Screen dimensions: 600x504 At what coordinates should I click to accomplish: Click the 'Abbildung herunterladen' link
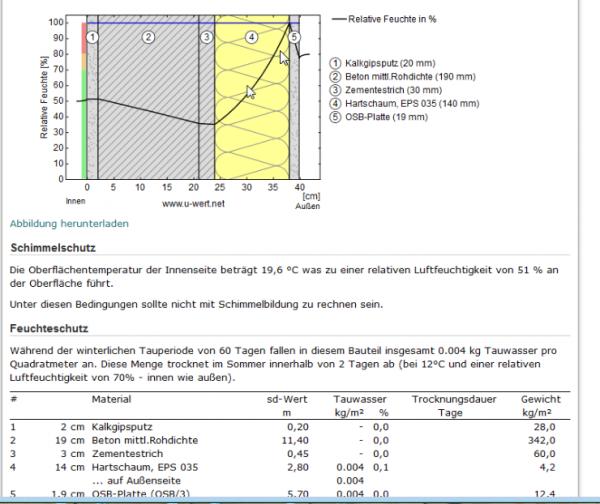(x=69, y=223)
